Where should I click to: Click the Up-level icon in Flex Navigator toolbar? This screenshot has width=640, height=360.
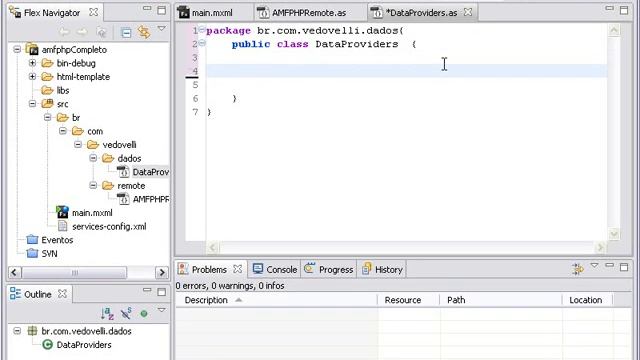pos(102,32)
